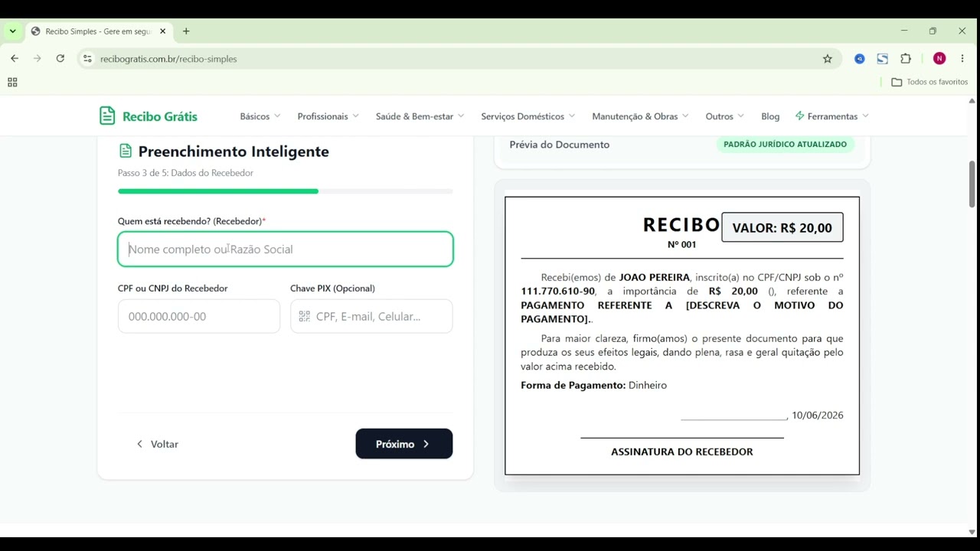Focus the Nome completo ou Razão Social field
Image resolution: width=980 pixels, height=551 pixels.
pyautogui.click(x=286, y=249)
